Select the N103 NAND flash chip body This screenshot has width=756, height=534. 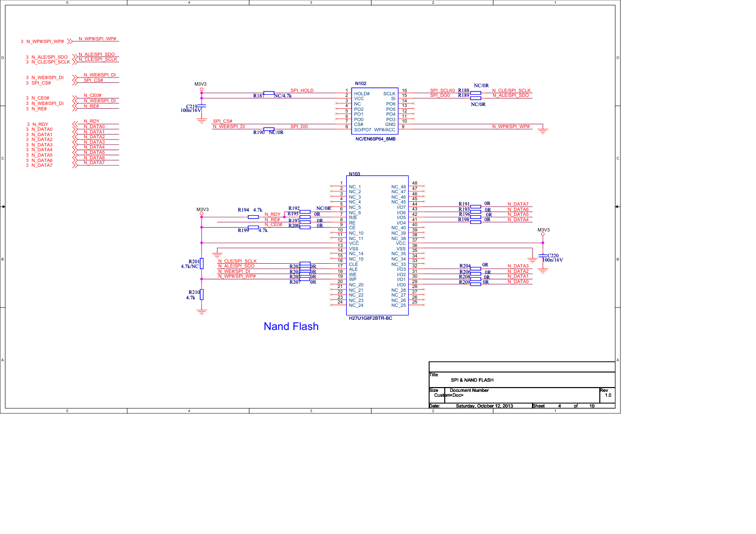click(x=377, y=245)
